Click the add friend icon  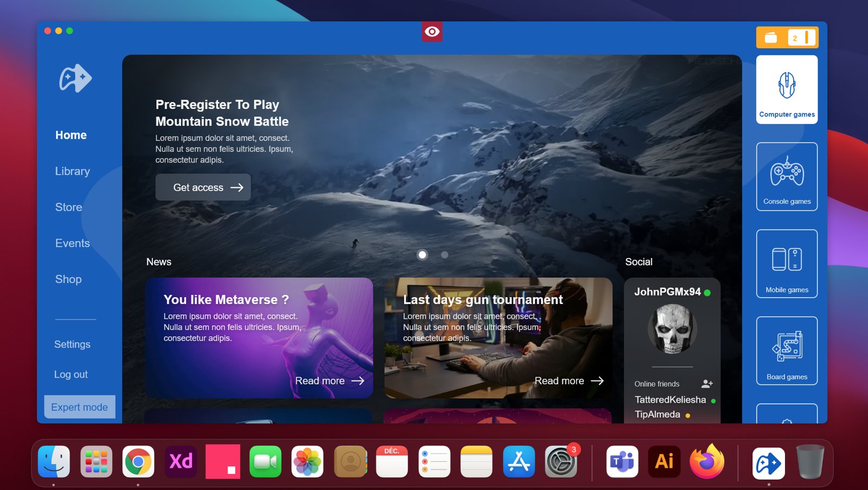707,384
